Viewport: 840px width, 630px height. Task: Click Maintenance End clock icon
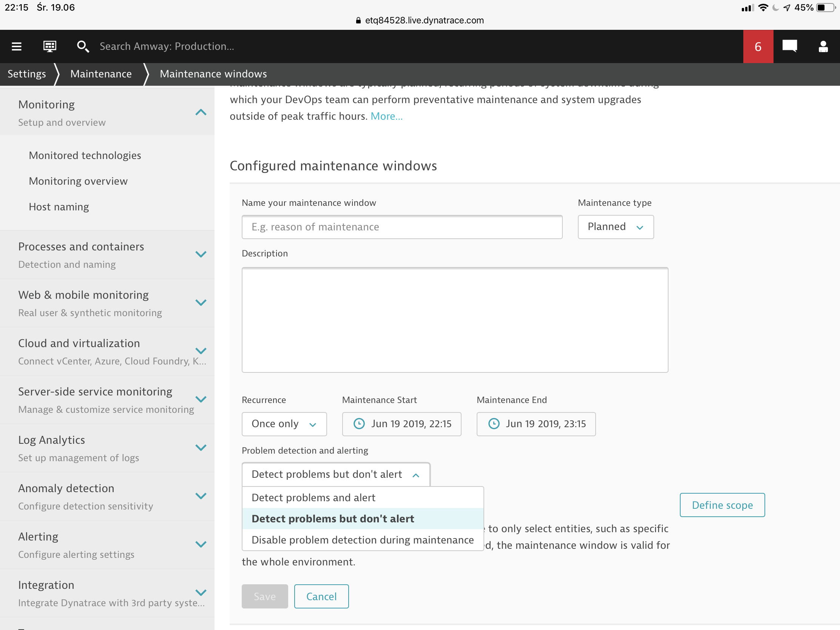pos(494,424)
